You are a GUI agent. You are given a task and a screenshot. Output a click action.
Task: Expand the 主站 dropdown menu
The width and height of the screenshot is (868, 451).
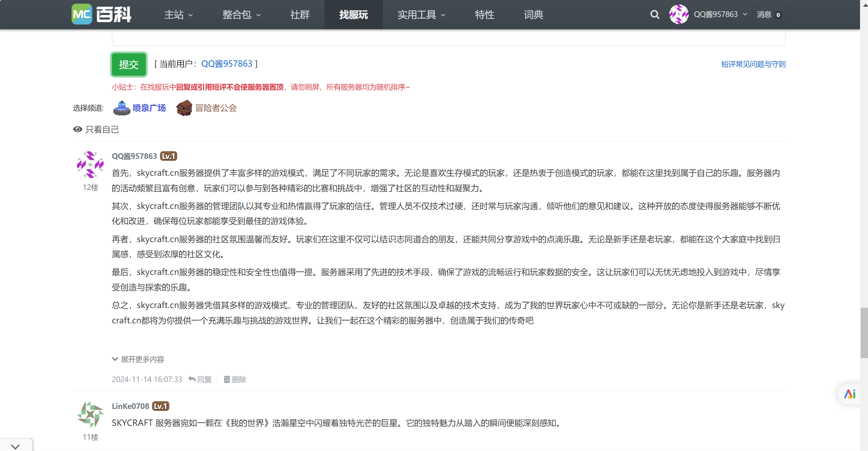tap(179, 15)
